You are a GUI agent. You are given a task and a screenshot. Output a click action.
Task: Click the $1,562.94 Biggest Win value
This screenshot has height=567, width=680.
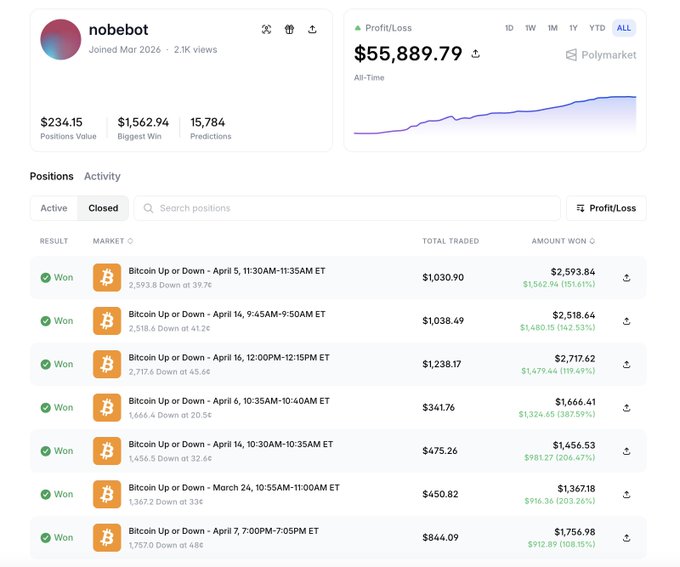coord(143,122)
